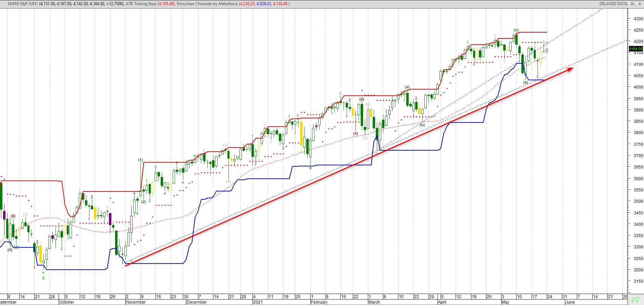Click the March month label on date axis
Viewport: 644px width, 305px height.
(x=374, y=302)
